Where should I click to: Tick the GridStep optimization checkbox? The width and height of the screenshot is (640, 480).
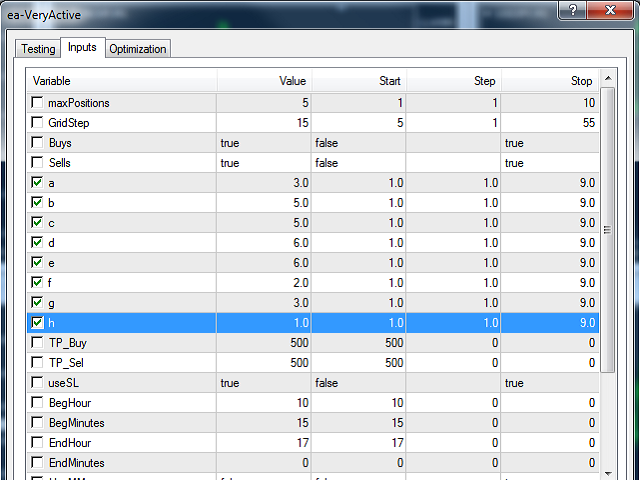37,123
